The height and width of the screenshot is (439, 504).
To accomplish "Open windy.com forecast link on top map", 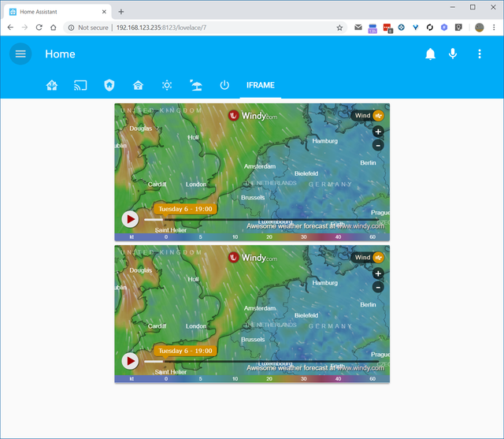I will point(315,226).
